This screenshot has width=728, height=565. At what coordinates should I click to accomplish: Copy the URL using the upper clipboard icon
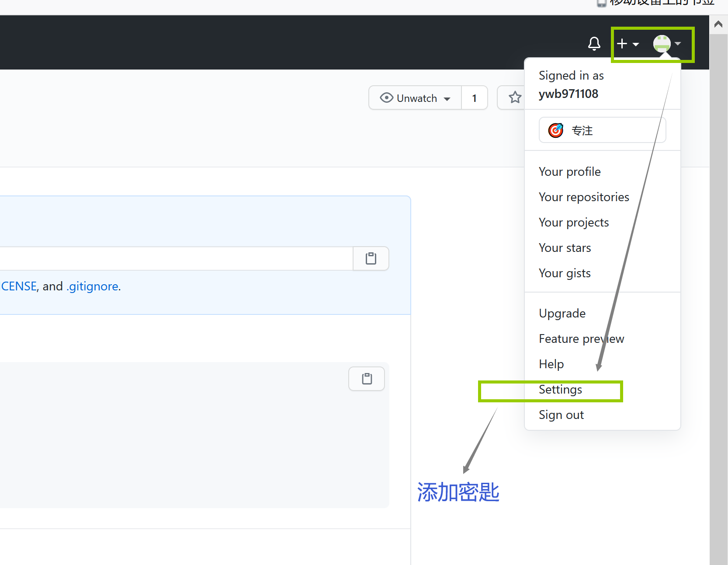[371, 258]
